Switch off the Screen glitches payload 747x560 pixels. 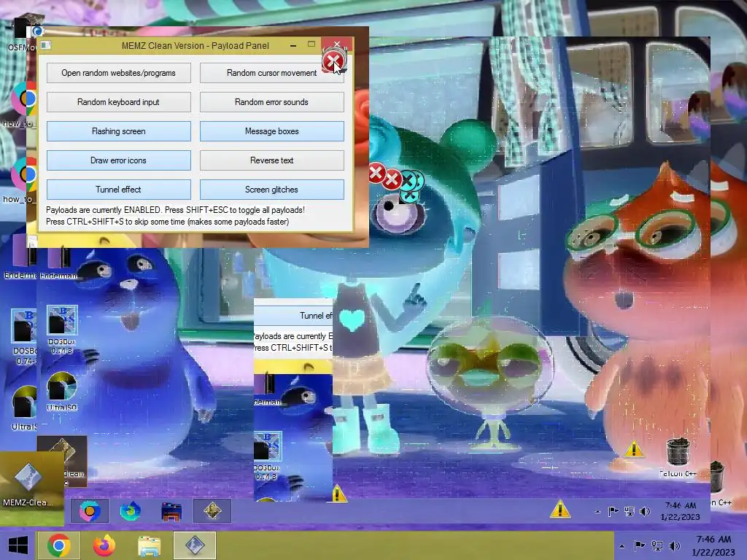click(271, 190)
